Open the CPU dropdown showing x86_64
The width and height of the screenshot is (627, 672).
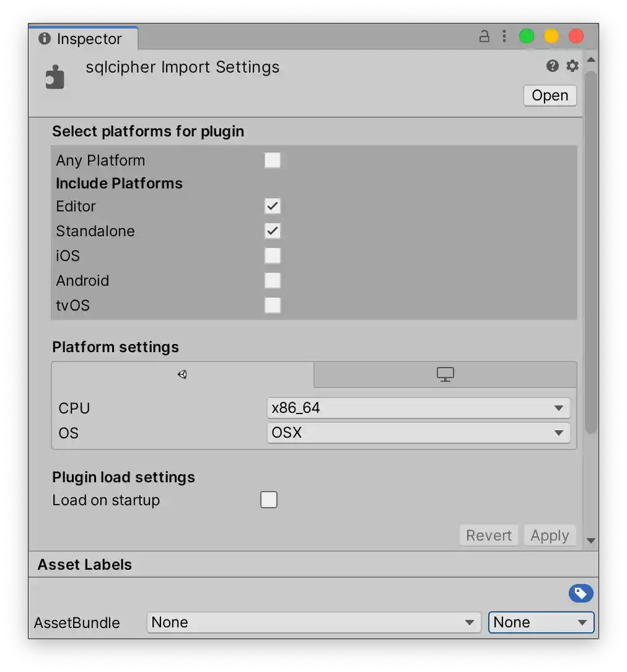(x=418, y=408)
